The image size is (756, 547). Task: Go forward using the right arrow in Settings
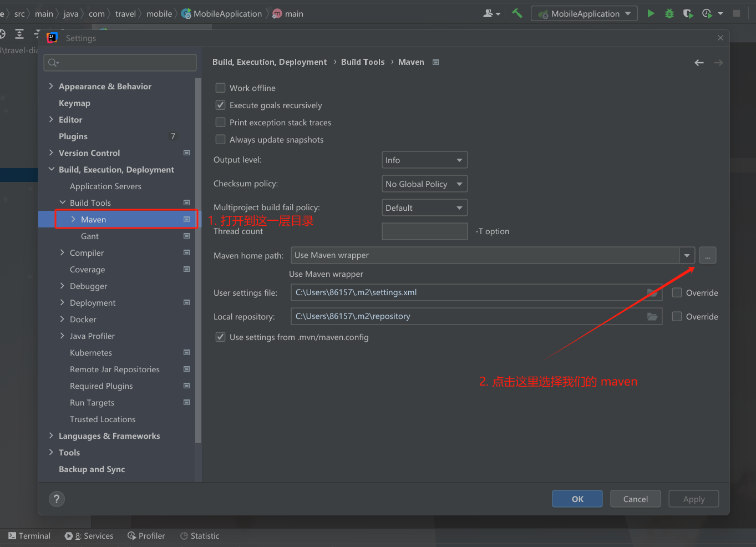coord(718,63)
